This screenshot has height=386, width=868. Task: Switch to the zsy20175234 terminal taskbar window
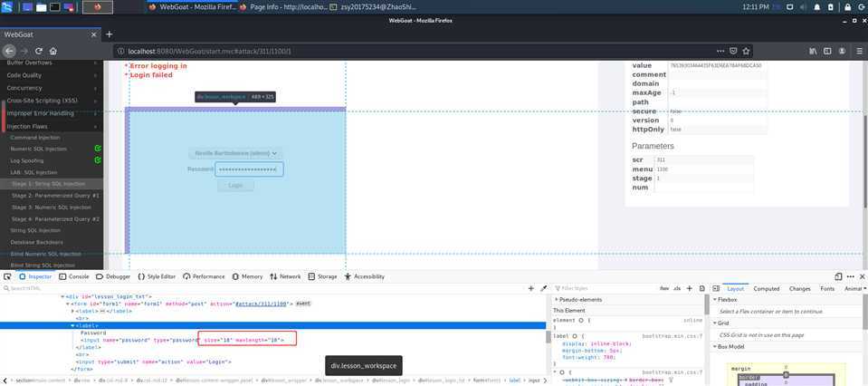[372, 7]
